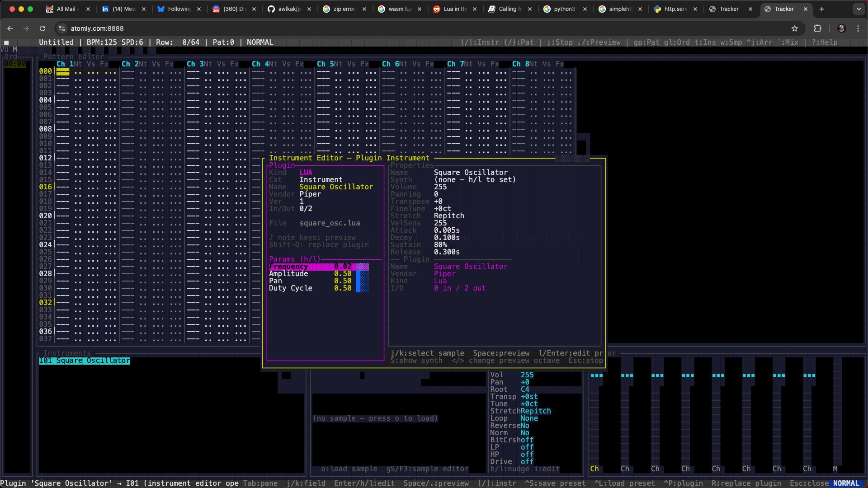Enable the Drive effect

click(x=527, y=461)
